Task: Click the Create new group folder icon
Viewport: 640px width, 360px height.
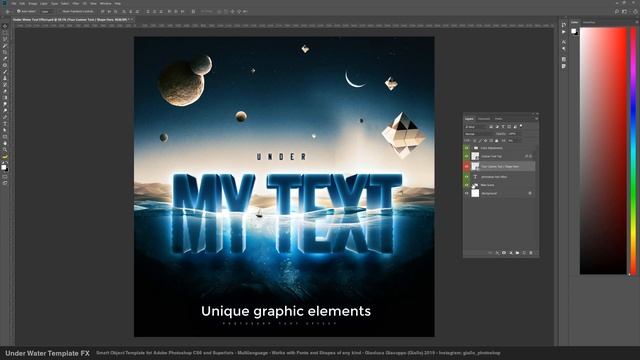Action: pos(517,253)
